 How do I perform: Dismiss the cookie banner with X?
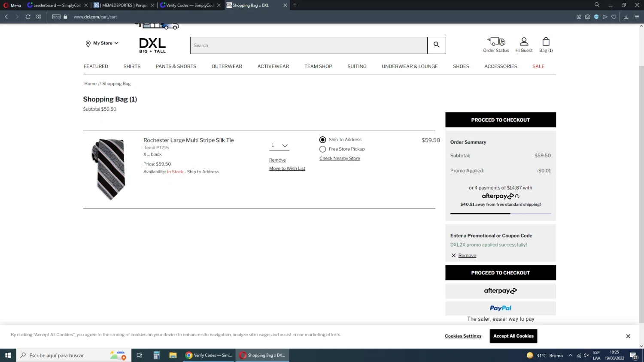(x=628, y=336)
